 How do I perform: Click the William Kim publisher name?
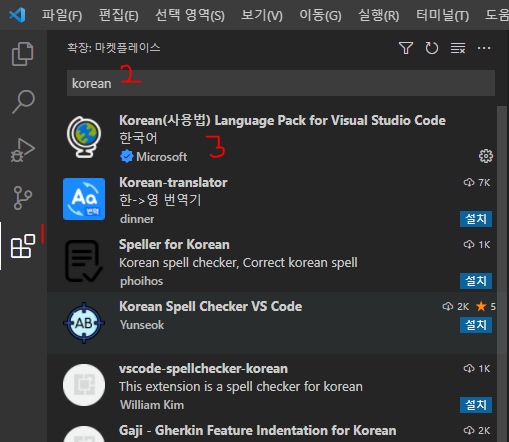(x=152, y=405)
